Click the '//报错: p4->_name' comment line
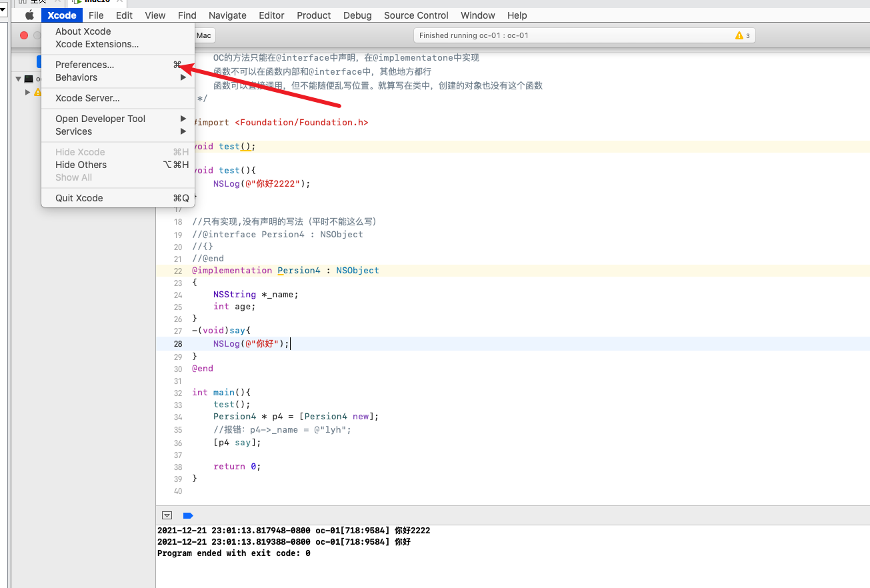Screen dimensions: 870x588 (282, 429)
